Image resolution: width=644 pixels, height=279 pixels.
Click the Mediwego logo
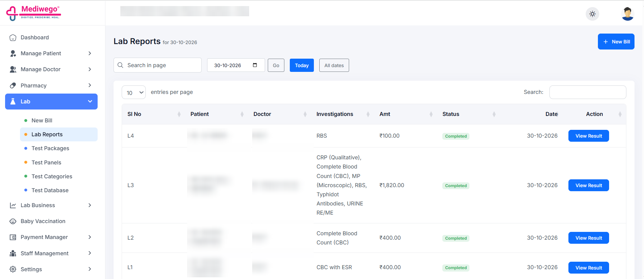pyautogui.click(x=33, y=13)
